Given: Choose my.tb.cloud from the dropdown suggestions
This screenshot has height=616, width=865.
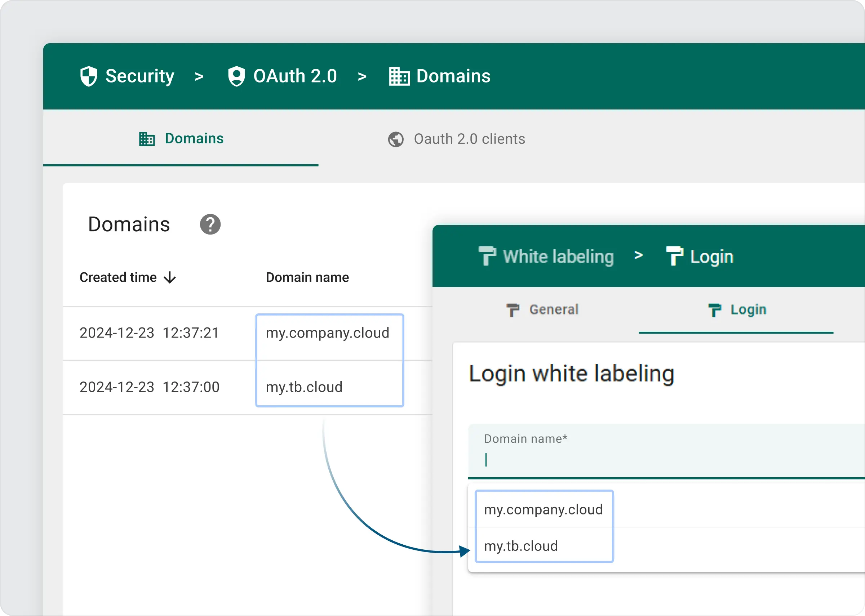Looking at the screenshot, I should tap(521, 546).
